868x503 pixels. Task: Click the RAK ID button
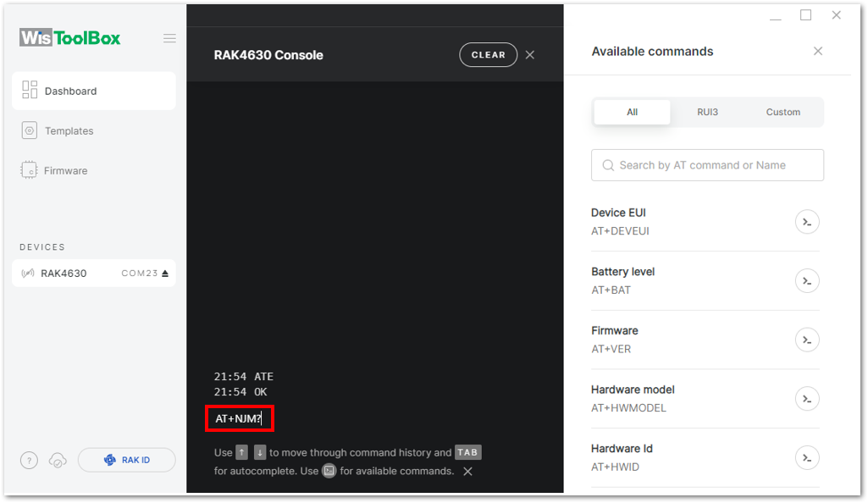click(x=127, y=460)
